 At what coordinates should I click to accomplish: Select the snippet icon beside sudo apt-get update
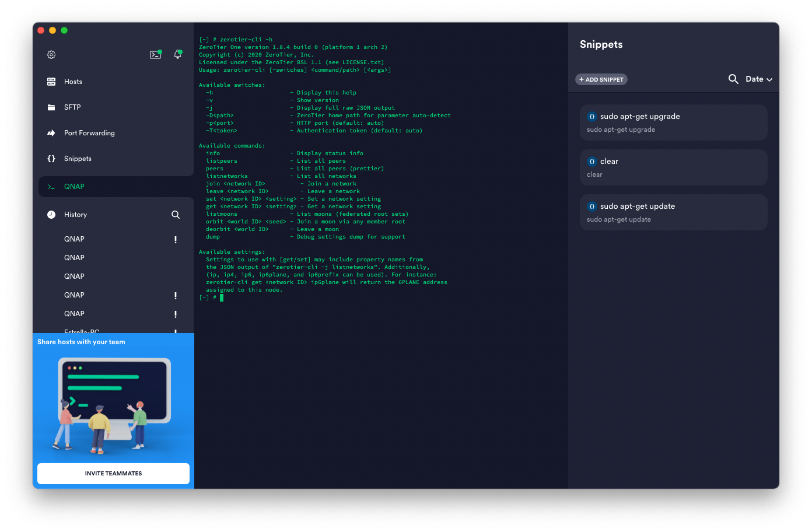592,206
